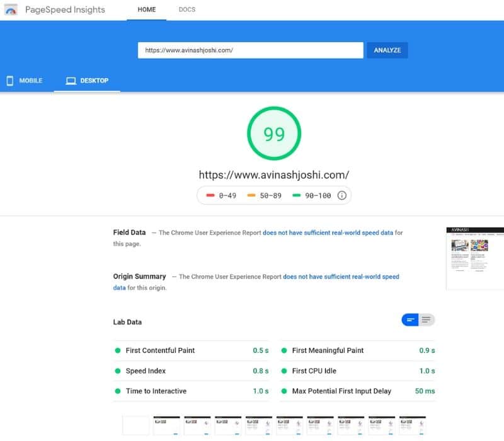Open Field Data insufficient speed data link
Image resolution: width=504 pixels, height=441 pixels.
[328, 232]
